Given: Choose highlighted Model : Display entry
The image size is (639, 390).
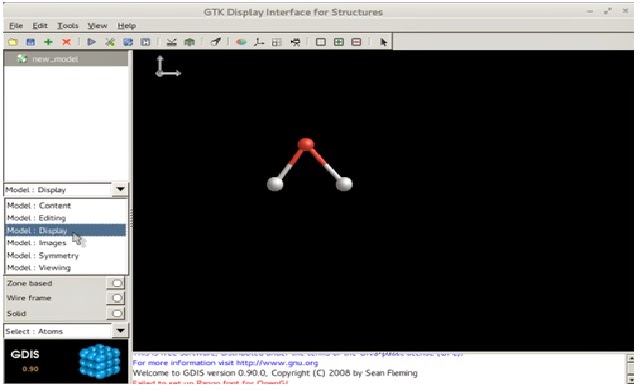Looking at the screenshot, I should [66, 230].
